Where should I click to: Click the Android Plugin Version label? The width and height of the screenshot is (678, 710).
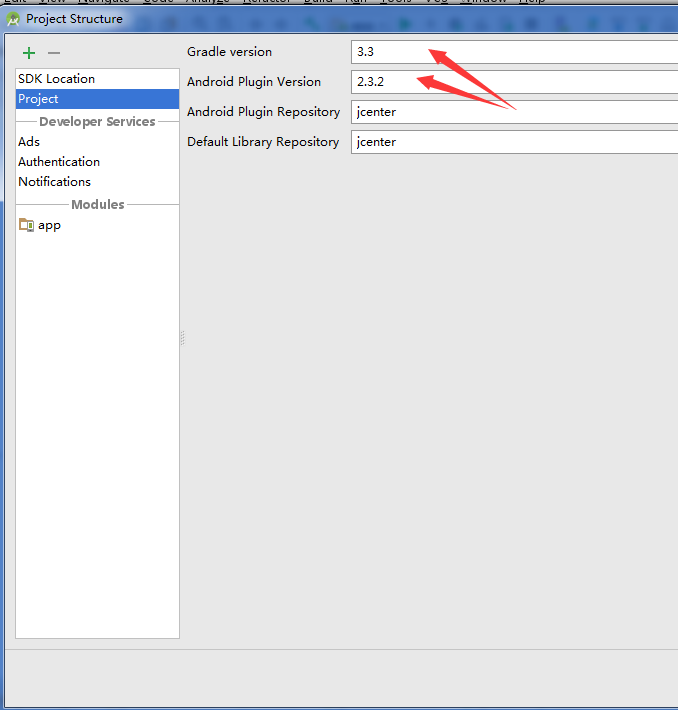pyautogui.click(x=254, y=82)
